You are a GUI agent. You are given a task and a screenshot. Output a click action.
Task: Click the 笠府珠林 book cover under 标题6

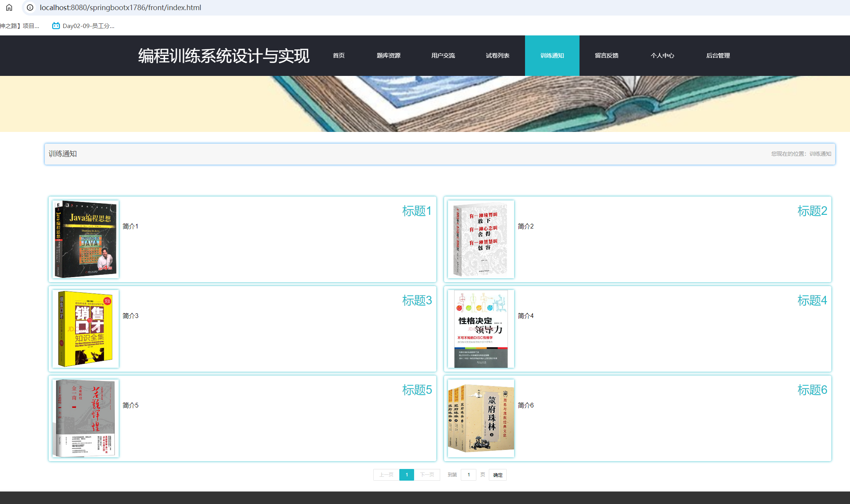pos(481,418)
